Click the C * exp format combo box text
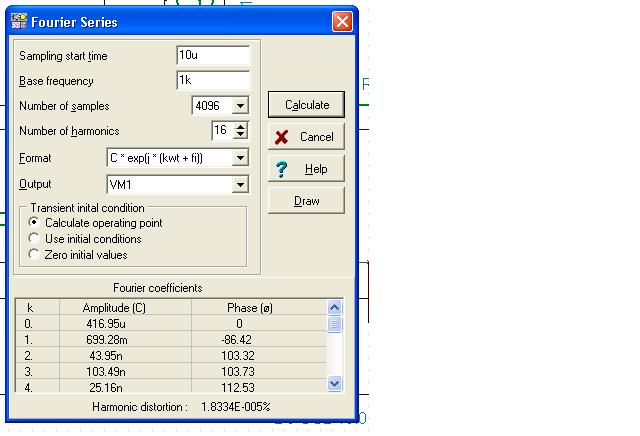The width and height of the screenshot is (640, 436). [156, 158]
